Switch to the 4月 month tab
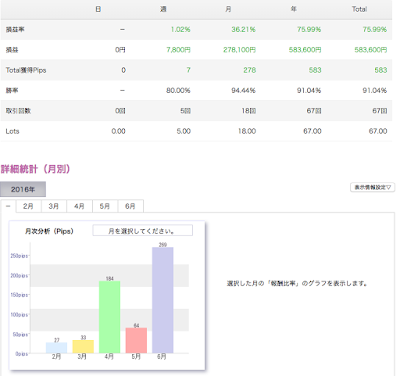 coord(79,206)
